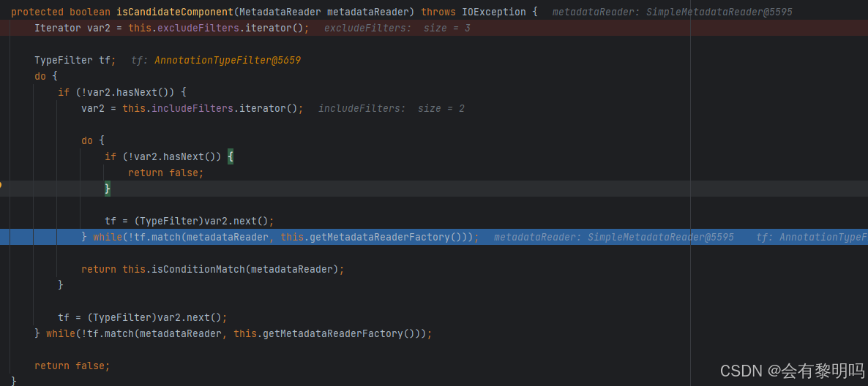Click the inline hint "includeFilters: size = 2"
This screenshot has height=386, width=868.
pyautogui.click(x=392, y=108)
